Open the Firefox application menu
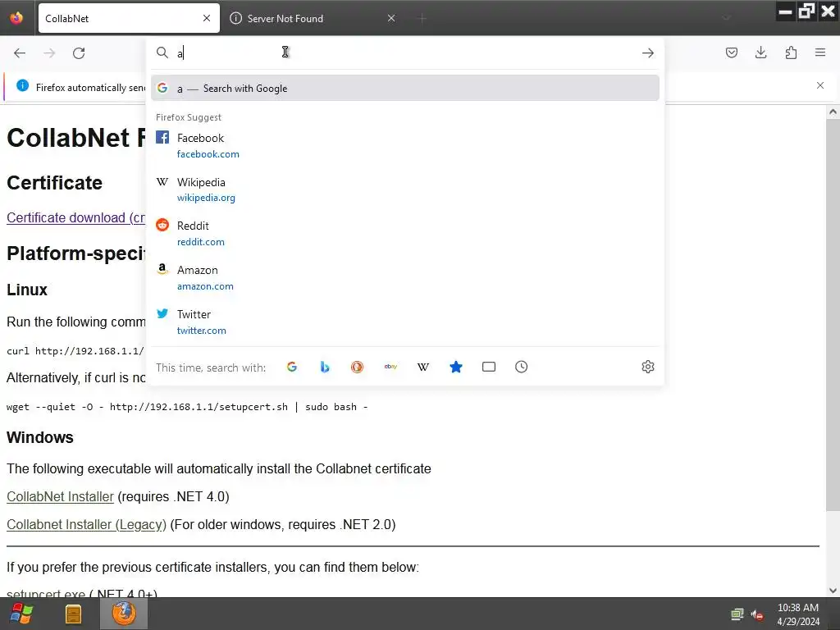Screen dimensions: 840x630 pyautogui.click(x=820, y=52)
